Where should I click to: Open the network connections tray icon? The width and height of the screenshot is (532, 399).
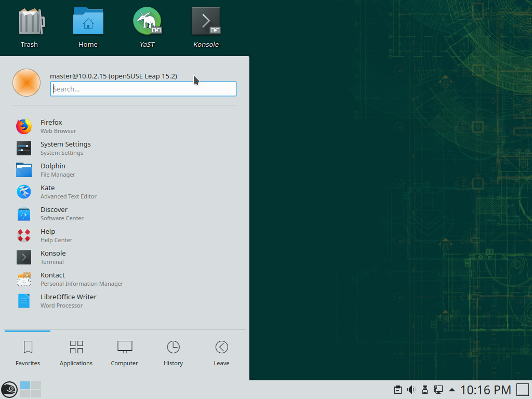click(x=438, y=390)
